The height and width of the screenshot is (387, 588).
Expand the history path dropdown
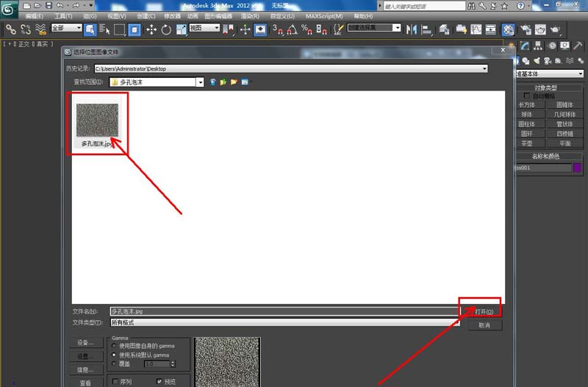pos(484,68)
